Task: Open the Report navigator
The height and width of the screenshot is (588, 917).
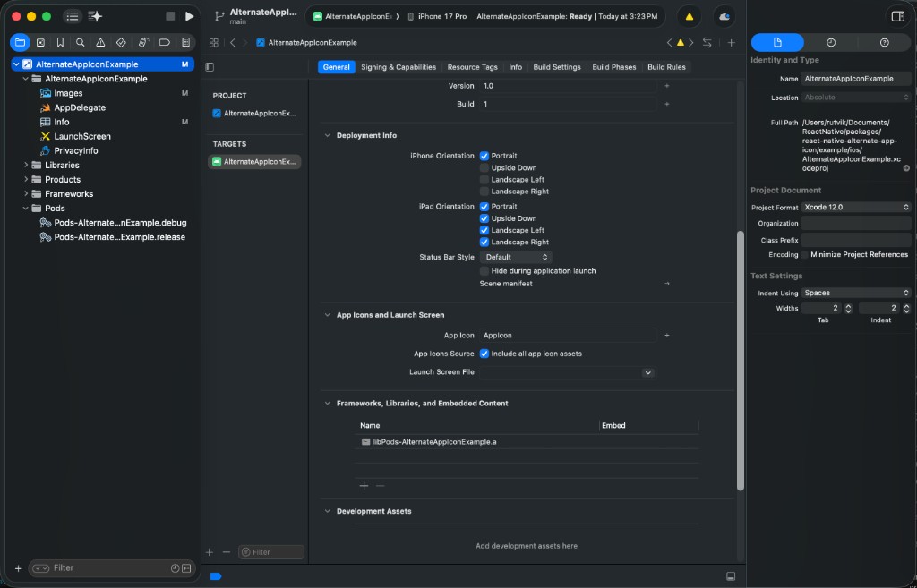Action: (186, 42)
